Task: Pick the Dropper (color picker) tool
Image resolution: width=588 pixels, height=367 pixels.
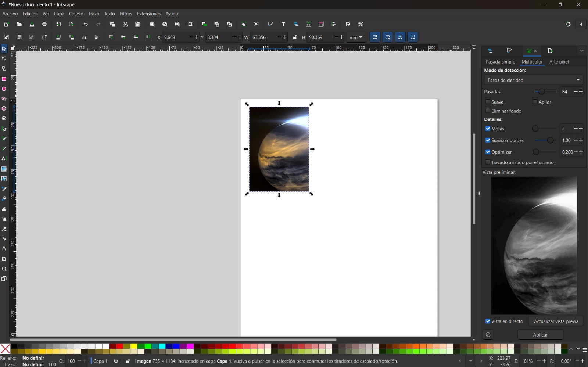Action: pos(4,189)
